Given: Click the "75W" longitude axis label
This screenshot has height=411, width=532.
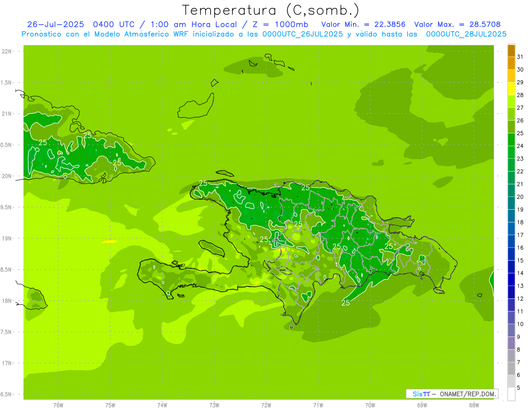Looking at the screenshot, I should coord(110,405).
